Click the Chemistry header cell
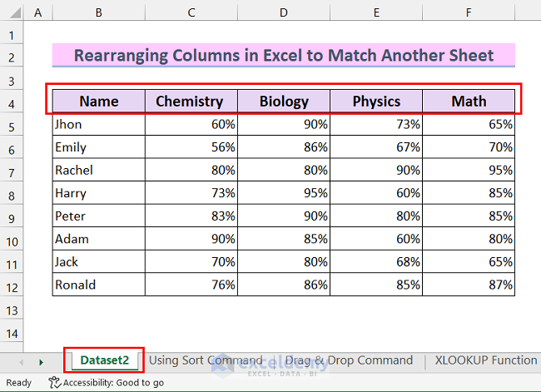This screenshot has height=392, width=541. coord(190,102)
